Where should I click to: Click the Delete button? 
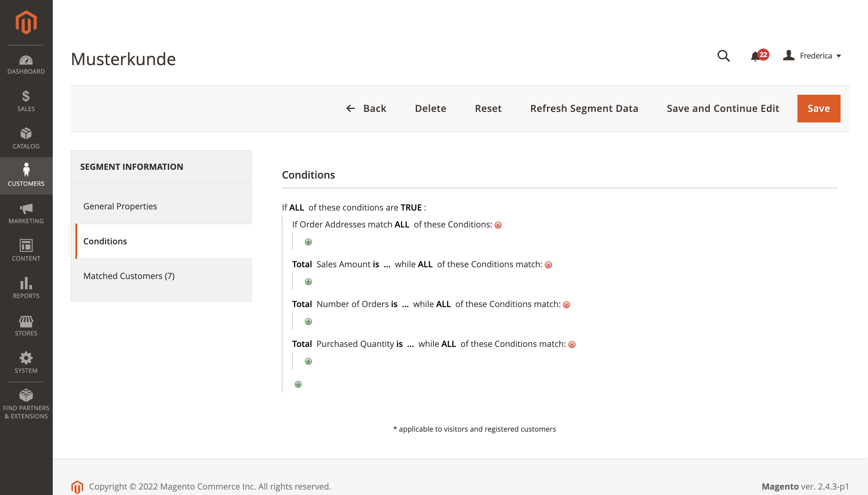[x=431, y=109]
